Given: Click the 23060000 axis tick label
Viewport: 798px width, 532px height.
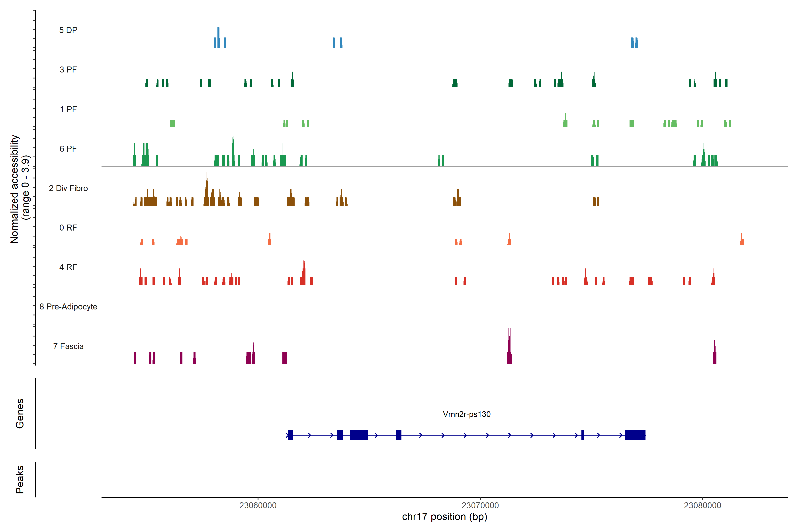Looking at the screenshot, I should pyautogui.click(x=258, y=506).
